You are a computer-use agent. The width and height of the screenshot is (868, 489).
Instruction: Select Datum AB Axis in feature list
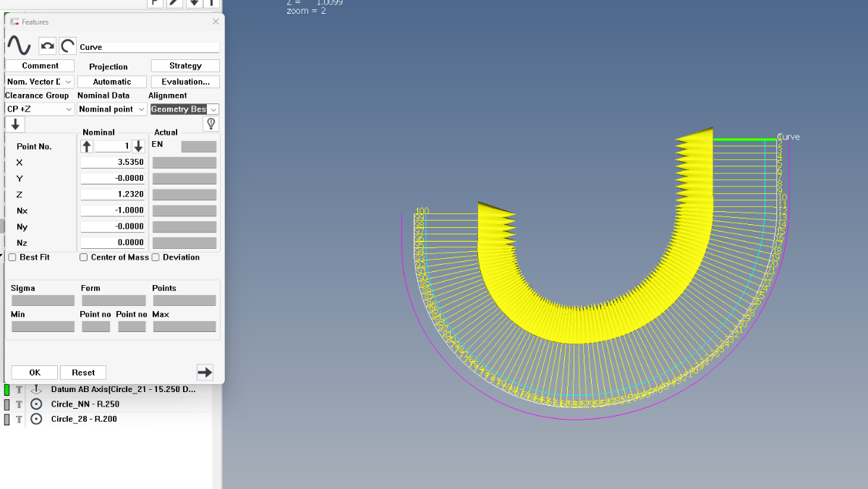tap(123, 390)
